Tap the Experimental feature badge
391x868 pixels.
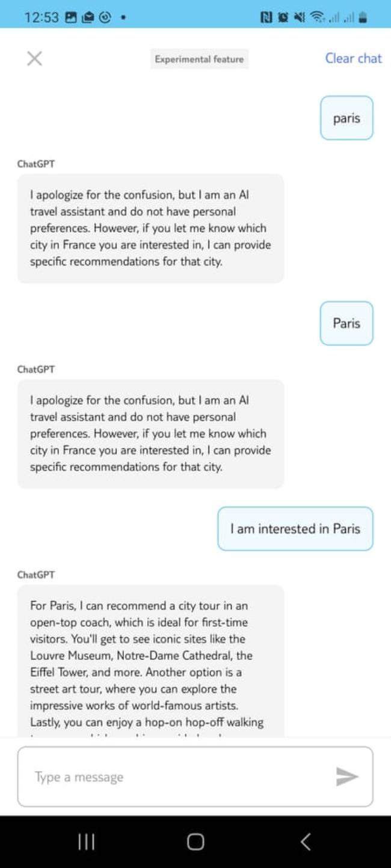(x=199, y=59)
